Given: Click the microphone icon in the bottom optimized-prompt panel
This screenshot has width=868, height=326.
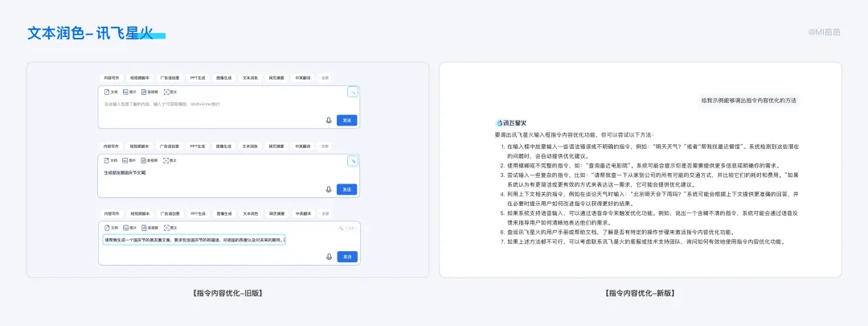Looking at the screenshot, I should tap(329, 257).
